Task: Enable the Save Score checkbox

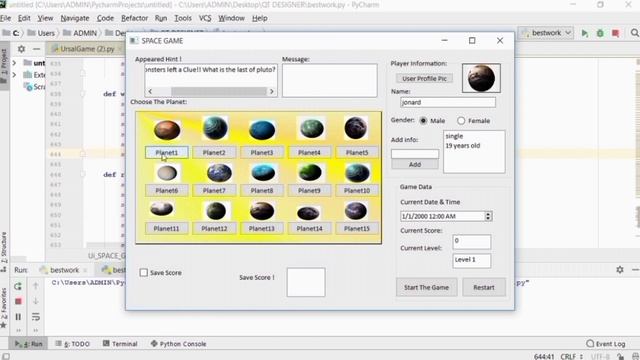Action: coord(144,272)
